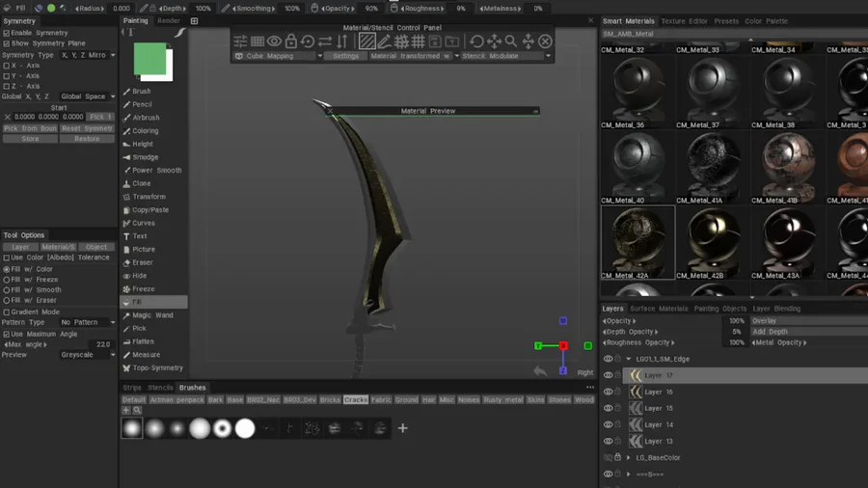Click the magnifier icon in Material/Stencil panel
This screenshot has width=868, height=488.
point(510,41)
